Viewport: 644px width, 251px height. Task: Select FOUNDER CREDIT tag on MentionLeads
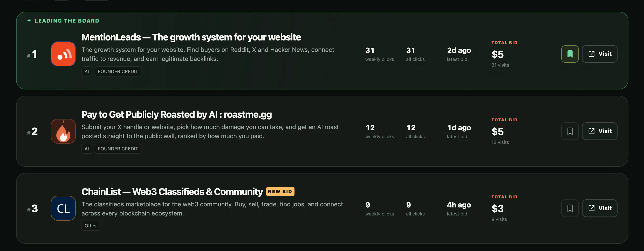[118, 72]
